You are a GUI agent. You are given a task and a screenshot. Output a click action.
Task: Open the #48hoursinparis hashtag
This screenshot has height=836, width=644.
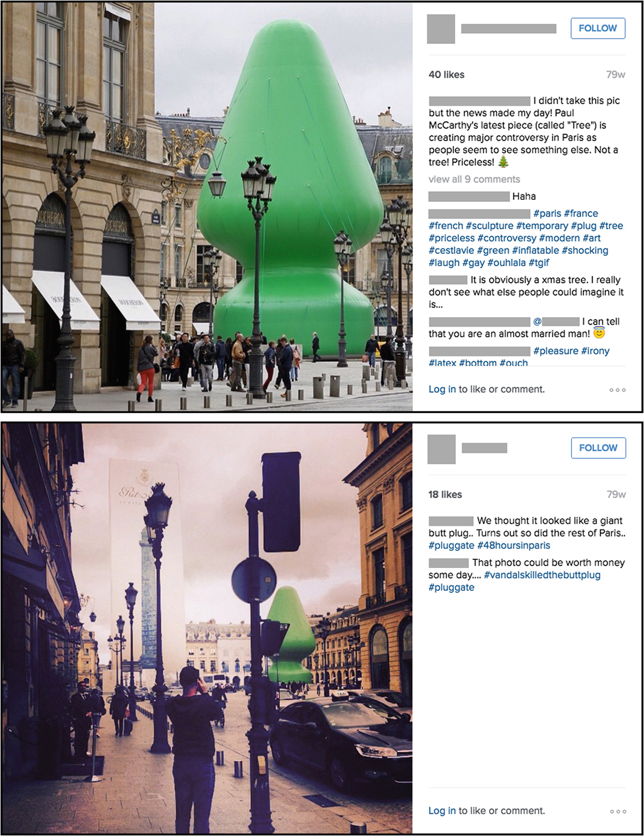tap(514, 545)
